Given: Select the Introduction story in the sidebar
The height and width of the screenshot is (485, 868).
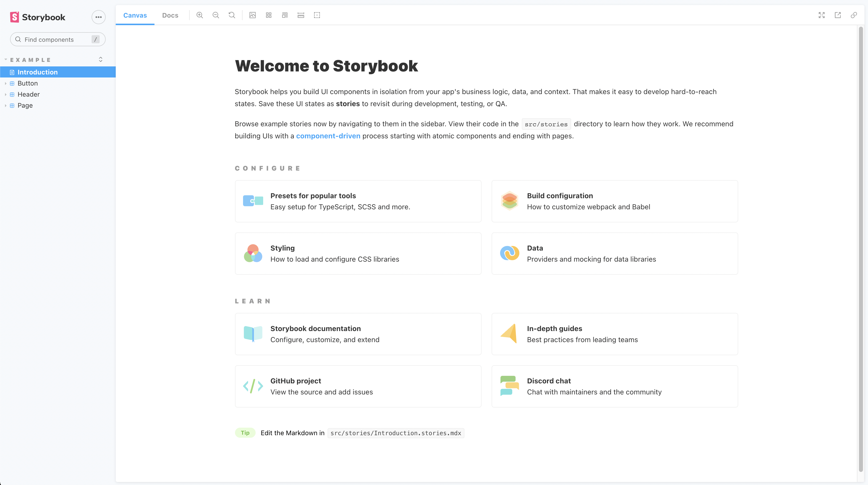Looking at the screenshot, I should point(37,72).
